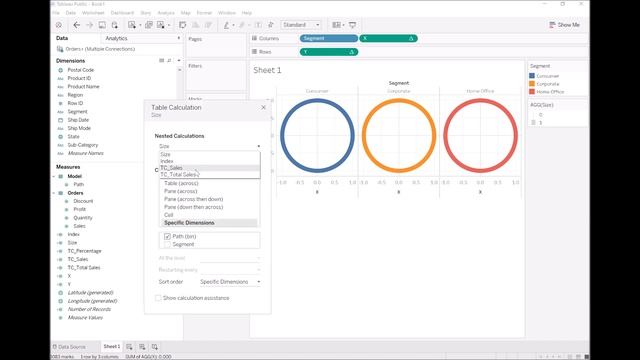The width and height of the screenshot is (640, 360).
Task: Enable Show calculation assistance checkbox
Action: tap(158, 298)
